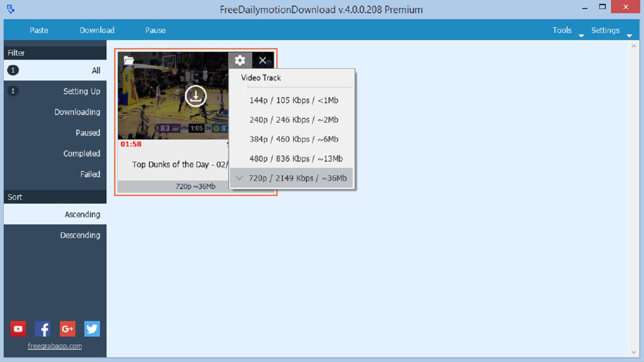Click the 01:58 duration text
The image size is (644, 362).
point(131,144)
